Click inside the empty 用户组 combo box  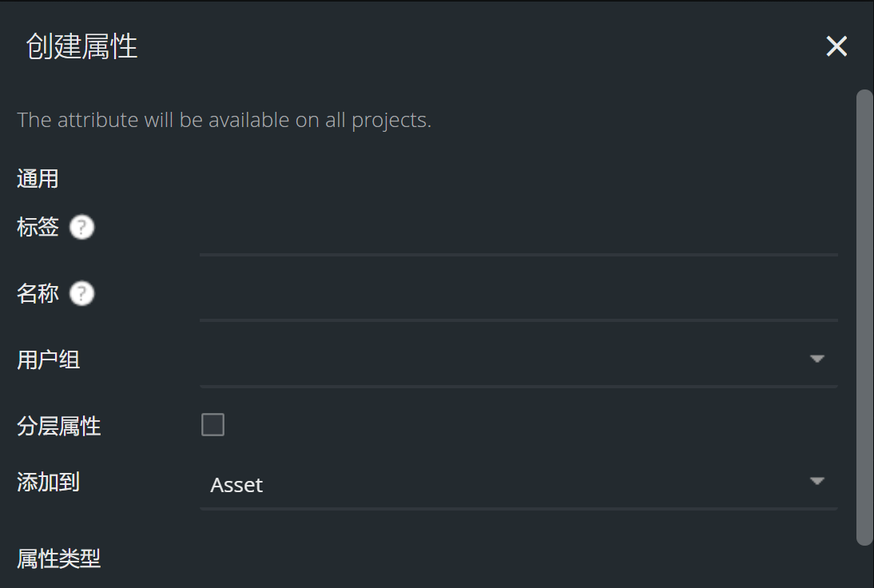(x=495, y=361)
